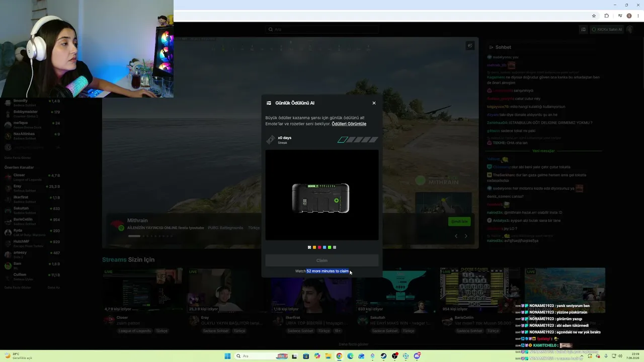This screenshot has width=644, height=362.
Task: Expand Daha fazla göster below the stream cards
Action: [x=354, y=344]
